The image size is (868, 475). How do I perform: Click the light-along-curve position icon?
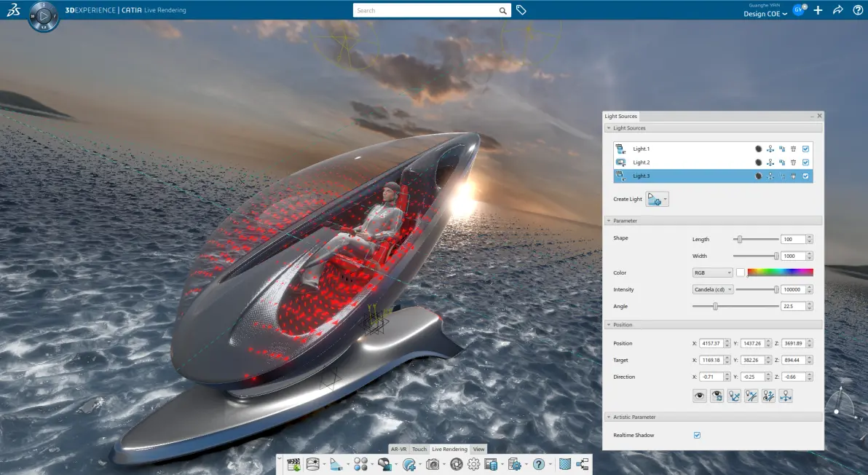(751, 396)
